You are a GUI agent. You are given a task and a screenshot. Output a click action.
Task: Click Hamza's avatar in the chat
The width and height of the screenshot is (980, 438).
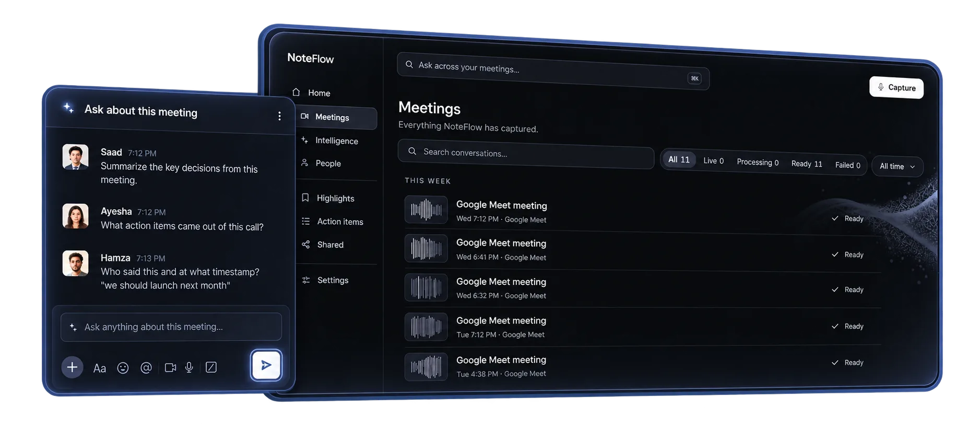[76, 263]
